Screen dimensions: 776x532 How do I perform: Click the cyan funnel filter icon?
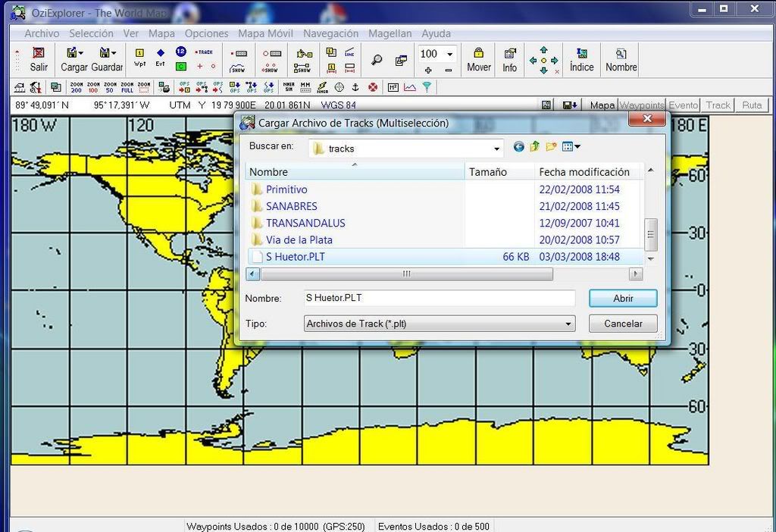(x=427, y=88)
